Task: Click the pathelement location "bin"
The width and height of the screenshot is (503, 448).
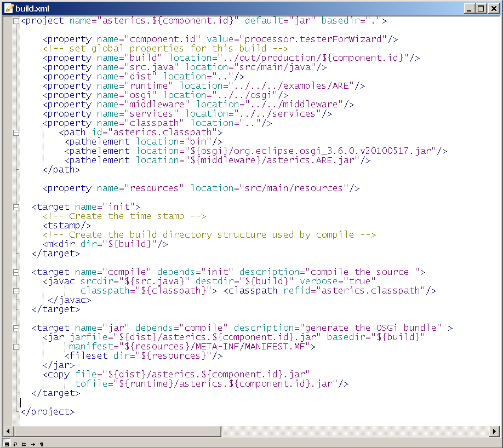Action: click(198, 141)
